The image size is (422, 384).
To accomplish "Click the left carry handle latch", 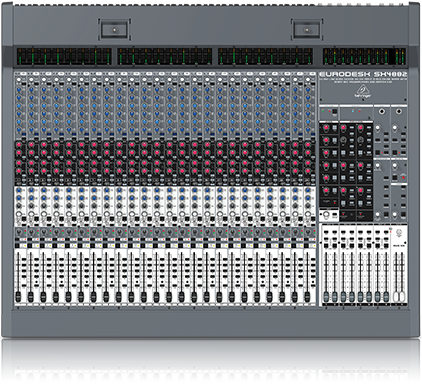I will pos(114,30).
